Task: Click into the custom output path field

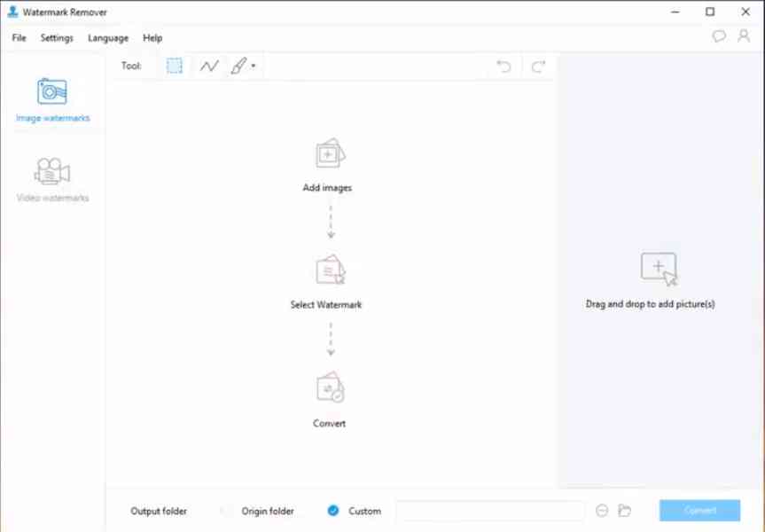Action: click(490, 511)
